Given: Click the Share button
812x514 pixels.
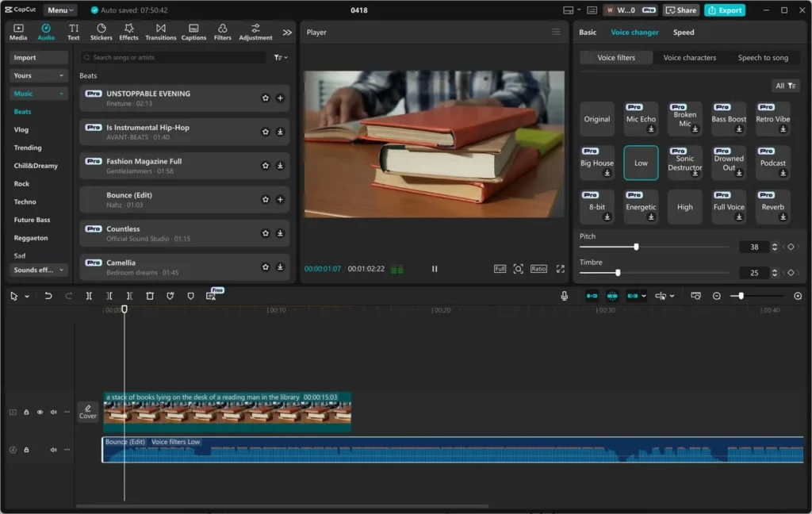Looking at the screenshot, I should coord(681,10).
